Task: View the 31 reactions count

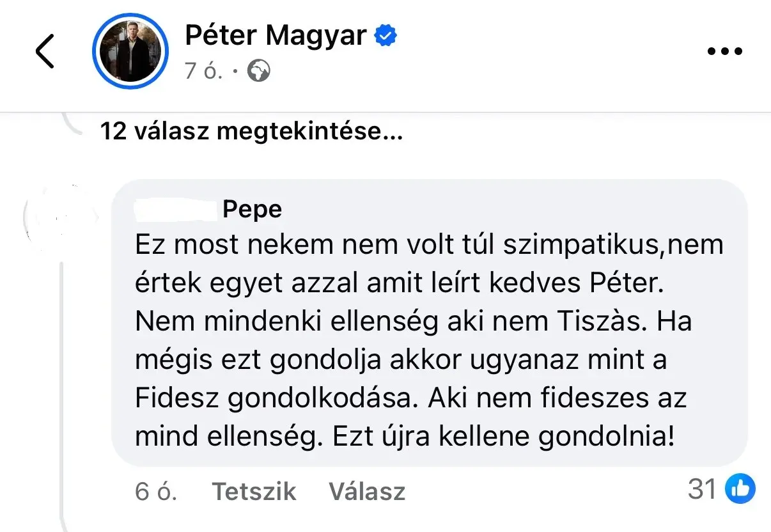Action: coord(702,490)
